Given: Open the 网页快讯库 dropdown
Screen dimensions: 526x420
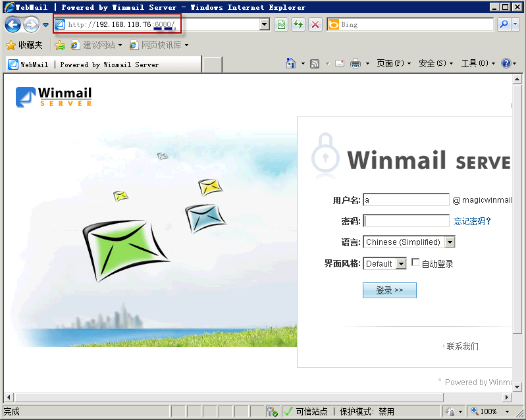Looking at the screenshot, I should coord(159,45).
